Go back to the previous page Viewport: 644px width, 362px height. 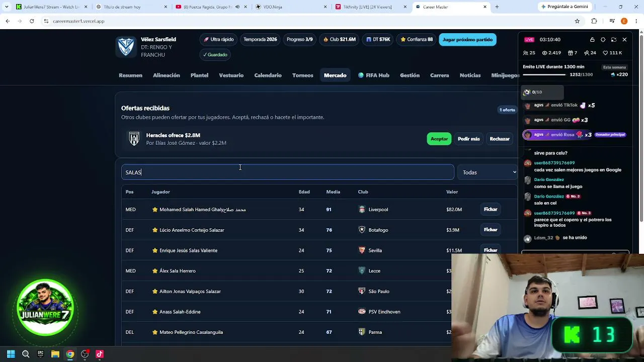pos(8,21)
